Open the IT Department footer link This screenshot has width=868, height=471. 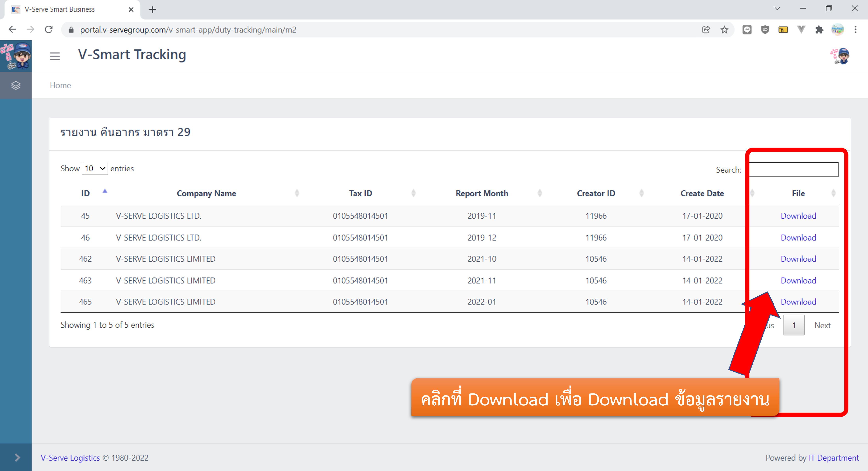[x=834, y=458]
